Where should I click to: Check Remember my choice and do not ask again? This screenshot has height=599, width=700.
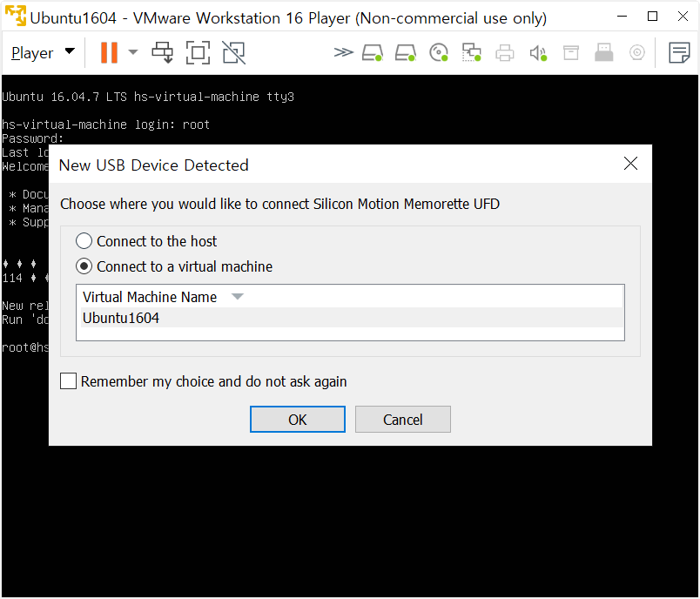pos(203,381)
